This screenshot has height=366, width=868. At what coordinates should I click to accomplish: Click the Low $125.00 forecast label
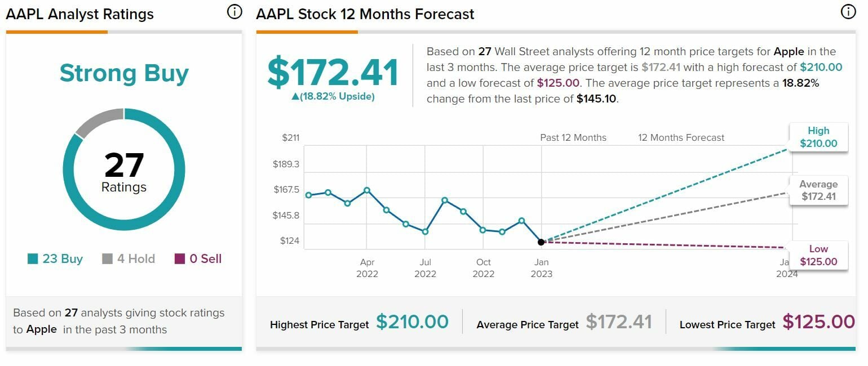[818, 255]
